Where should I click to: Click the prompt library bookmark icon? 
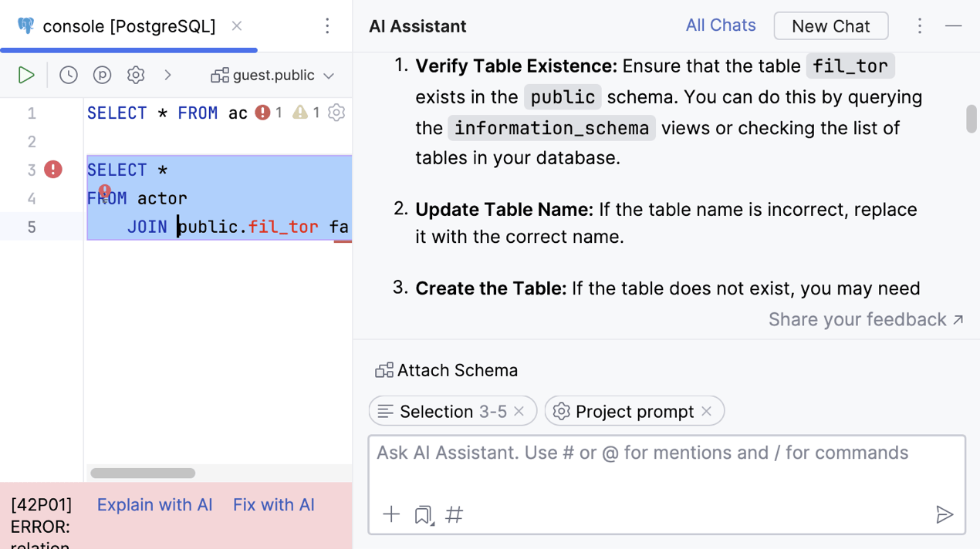point(423,514)
